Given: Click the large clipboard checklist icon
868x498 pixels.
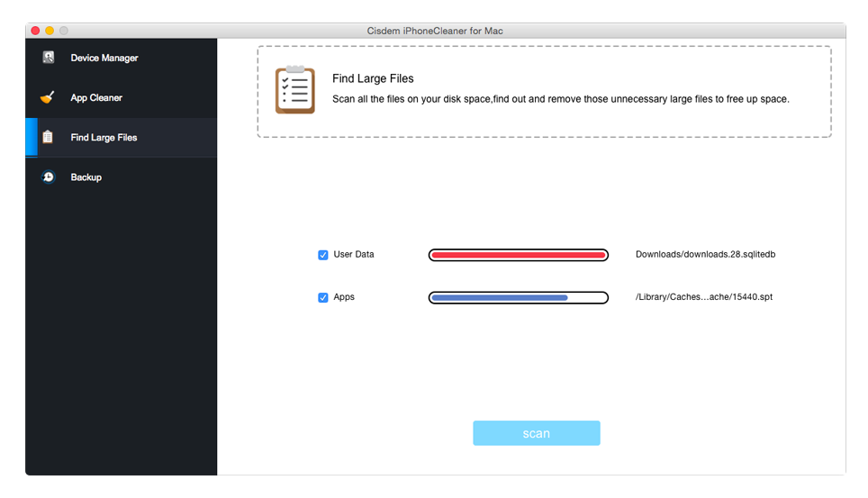Looking at the screenshot, I should click(x=295, y=90).
